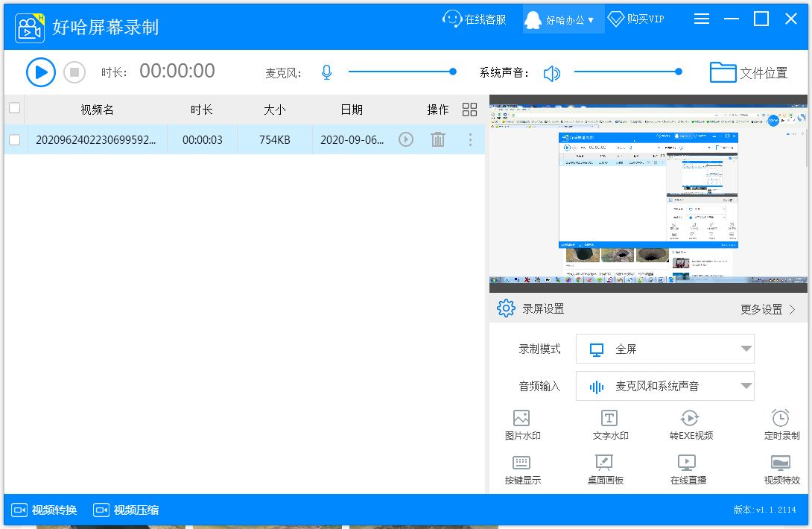The width and height of the screenshot is (812, 529).
Task: Click the 操作 column header
Action: (437, 110)
